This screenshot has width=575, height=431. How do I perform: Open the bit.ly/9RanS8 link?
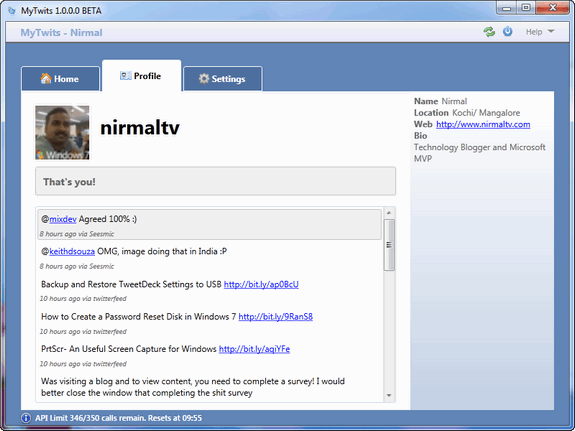click(x=275, y=317)
